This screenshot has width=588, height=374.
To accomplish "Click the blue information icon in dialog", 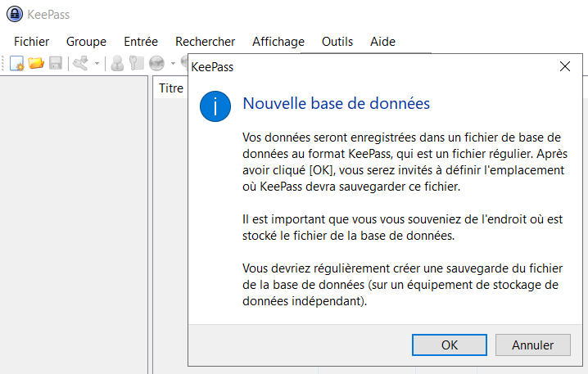I will point(216,107).
